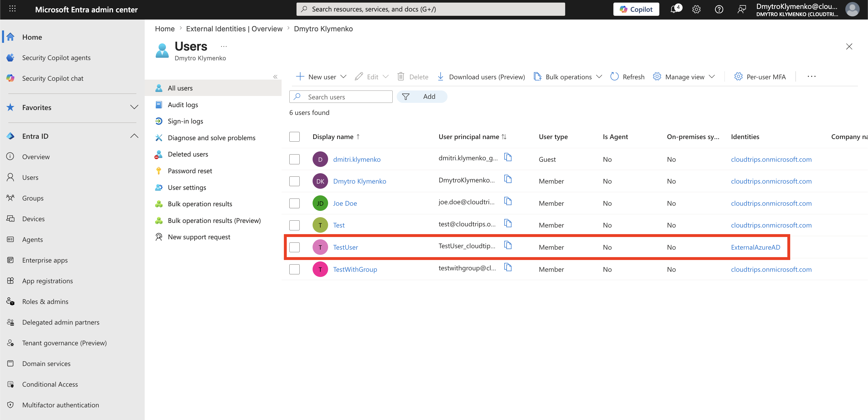Image resolution: width=868 pixels, height=420 pixels.
Task: Click the Copilot button
Action: click(x=636, y=9)
